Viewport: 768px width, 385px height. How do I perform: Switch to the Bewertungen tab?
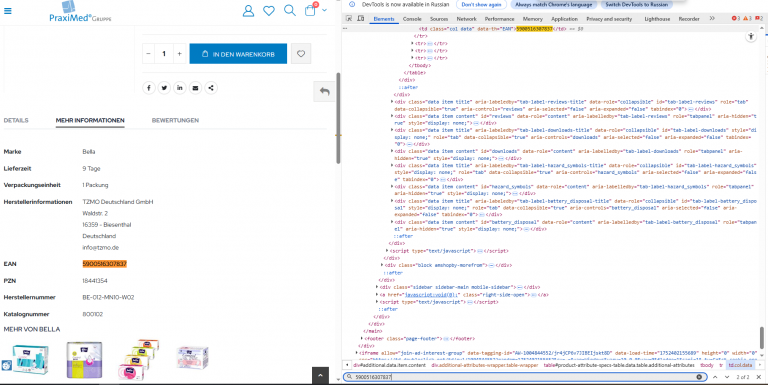[x=175, y=120]
